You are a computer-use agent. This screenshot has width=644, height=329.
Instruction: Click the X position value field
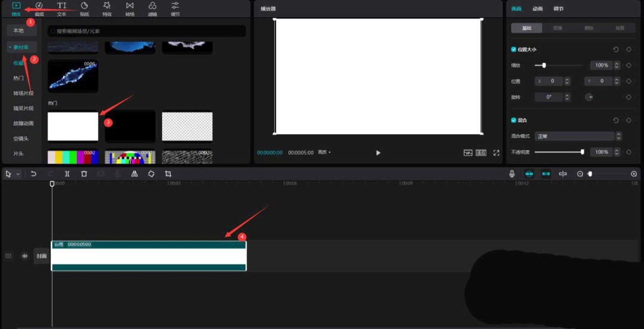coord(549,81)
